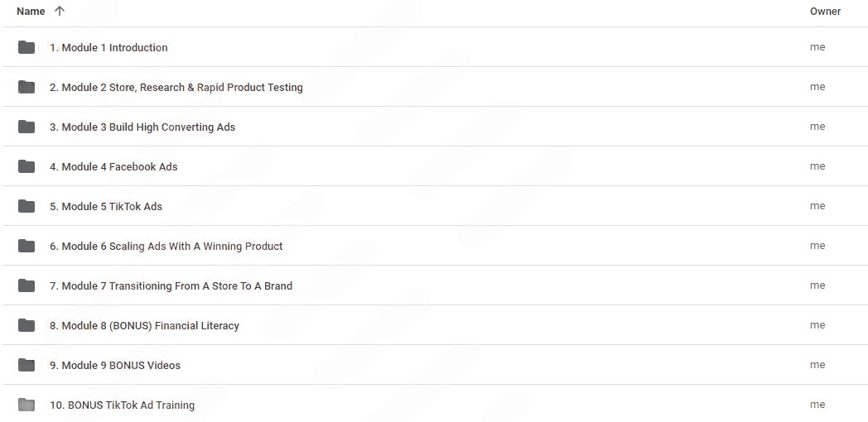
Task: Select the "5. Module 5 TikTok Ads" name
Action: [x=106, y=207]
